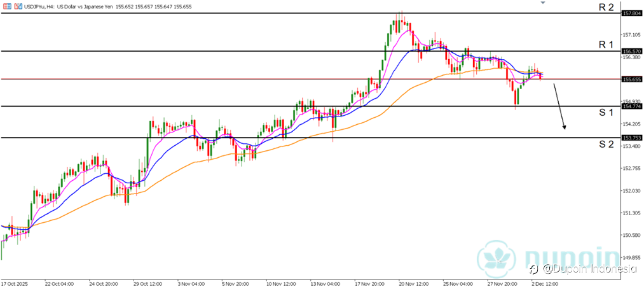Click 149.855 on the price axis
This screenshot has height=289, width=644.
[631, 257]
